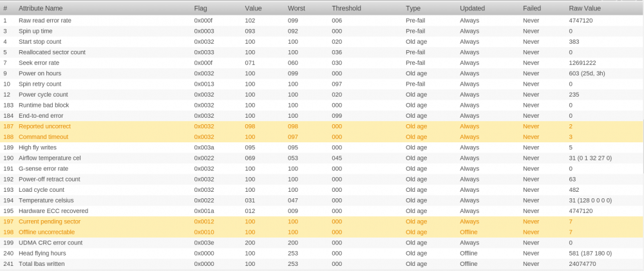Viewport: 644px width, 271px height.
Task: Click the Seek error rate row
Action: (x=322, y=63)
